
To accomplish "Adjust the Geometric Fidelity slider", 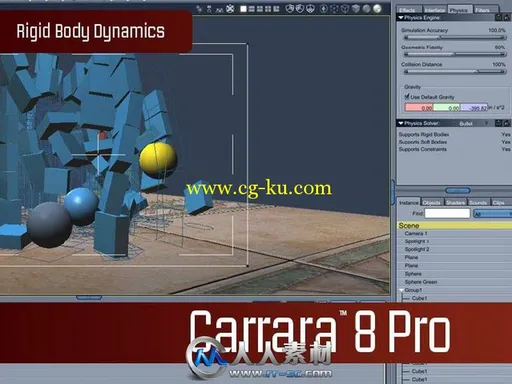I will [455, 54].
